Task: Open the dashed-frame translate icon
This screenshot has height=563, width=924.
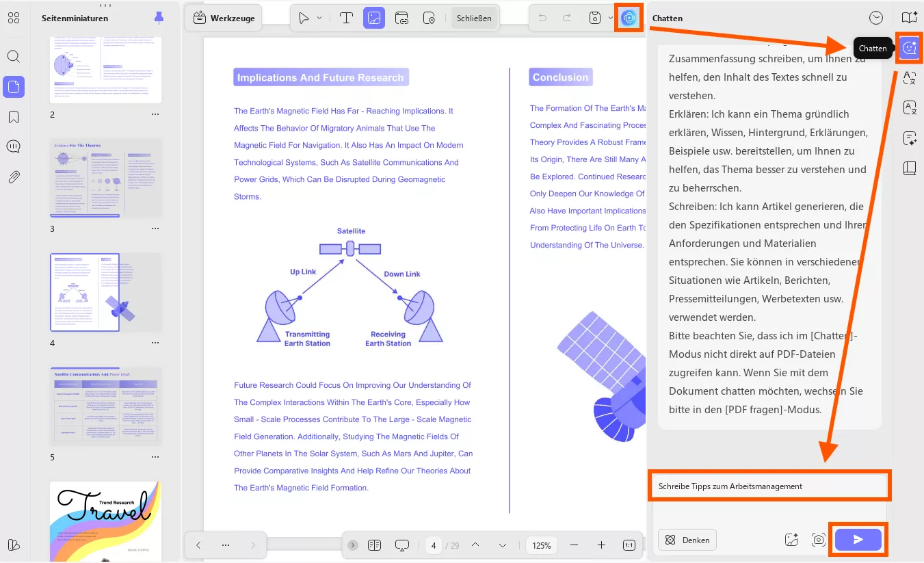Action: 910,77
